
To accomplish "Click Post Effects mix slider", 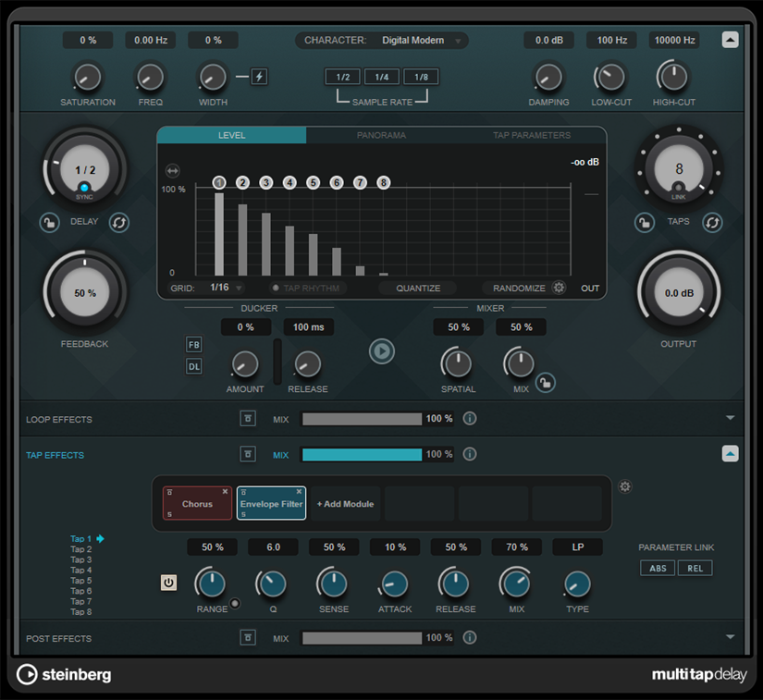I will tap(362, 638).
